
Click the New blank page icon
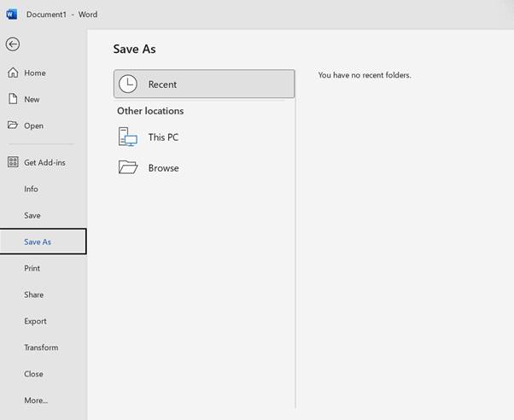[x=13, y=99]
